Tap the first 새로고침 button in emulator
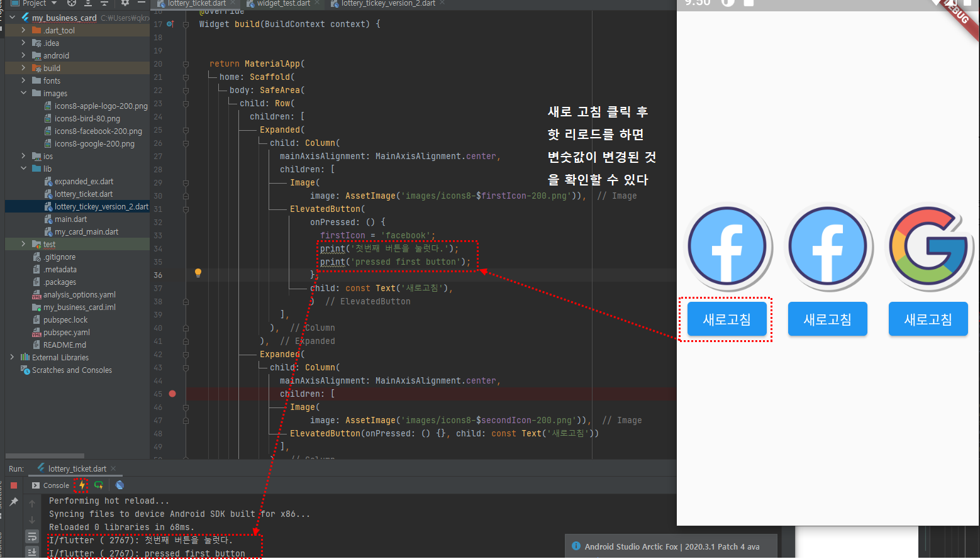This screenshot has height=559, width=980. (x=727, y=319)
